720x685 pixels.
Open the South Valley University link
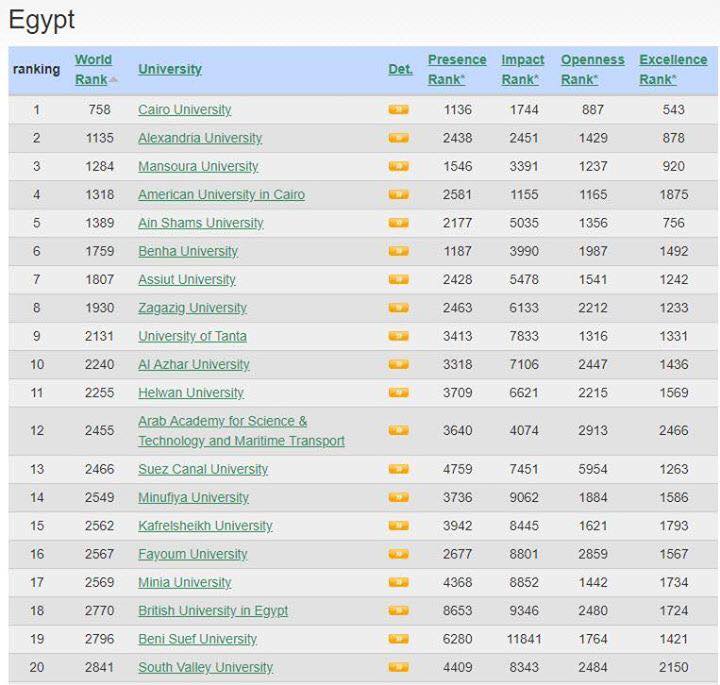[206, 668]
